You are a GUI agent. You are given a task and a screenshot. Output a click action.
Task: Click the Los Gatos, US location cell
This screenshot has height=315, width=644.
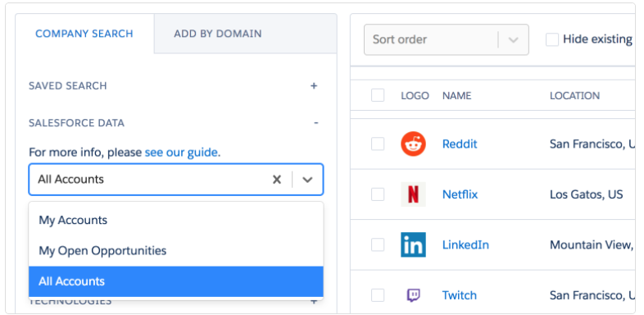click(x=586, y=194)
